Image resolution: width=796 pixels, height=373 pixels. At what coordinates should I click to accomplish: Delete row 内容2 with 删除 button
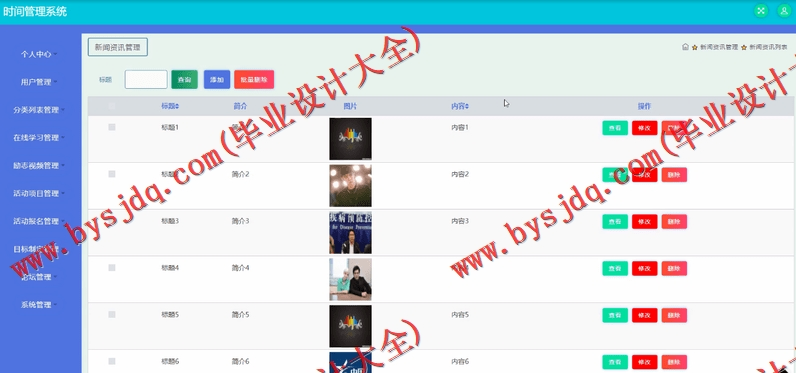(x=674, y=175)
